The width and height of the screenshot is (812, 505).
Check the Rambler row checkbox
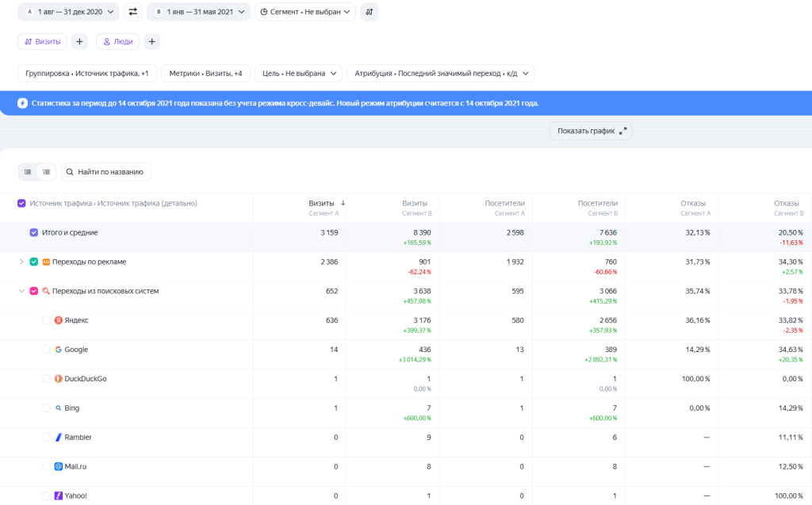point(46,437)
